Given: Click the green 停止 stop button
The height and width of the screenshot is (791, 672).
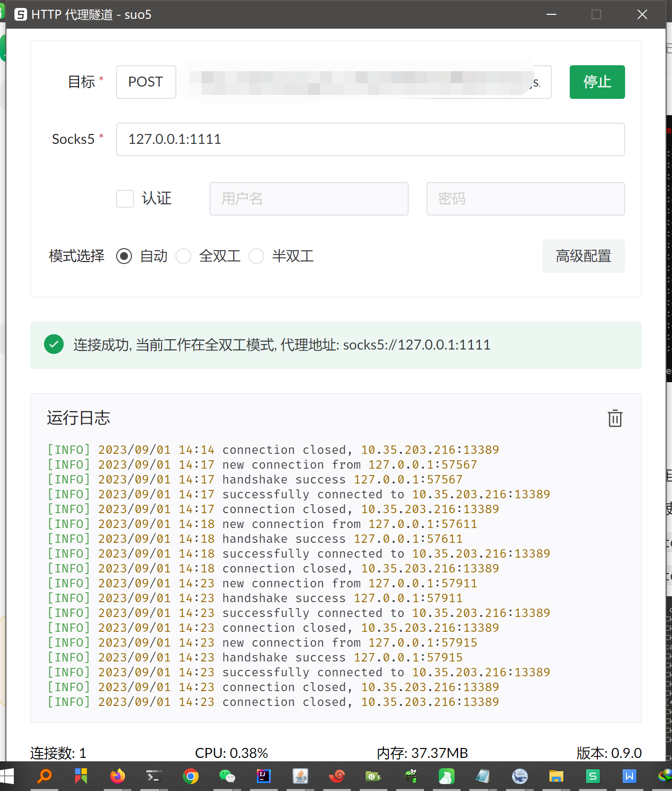Looking at the screenshot, I should click(597, 82).
